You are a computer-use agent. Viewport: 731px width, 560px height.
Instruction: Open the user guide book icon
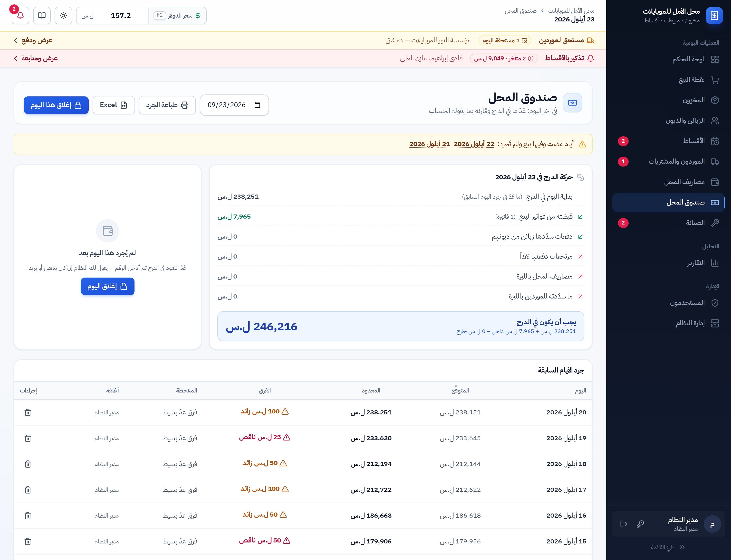tap(42, 15)
